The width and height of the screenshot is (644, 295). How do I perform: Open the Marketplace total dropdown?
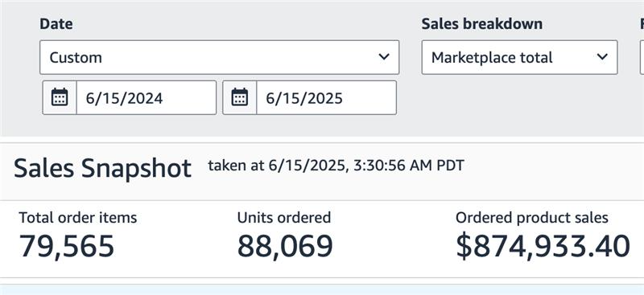[x=519, y=57]
